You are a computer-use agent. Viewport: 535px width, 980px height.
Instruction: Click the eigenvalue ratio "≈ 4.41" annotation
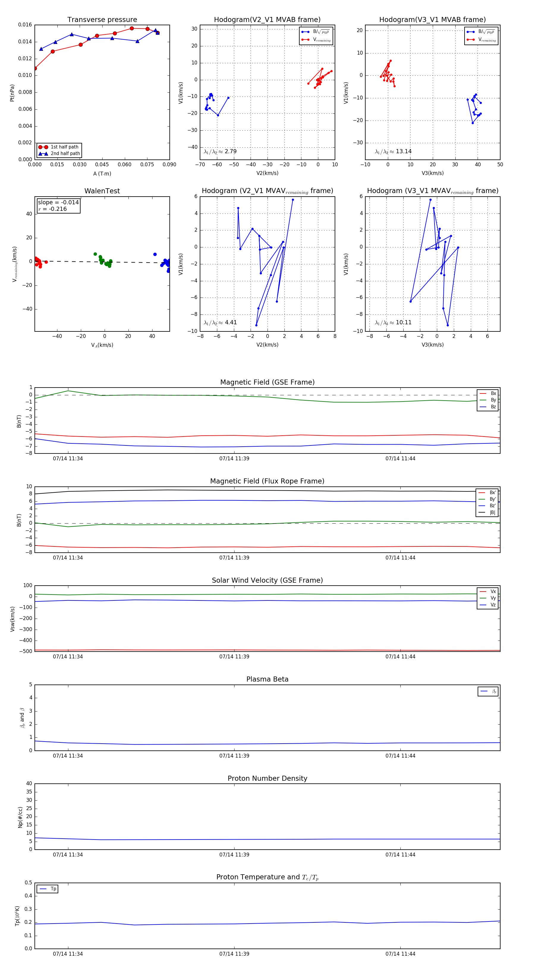(220, 323)
